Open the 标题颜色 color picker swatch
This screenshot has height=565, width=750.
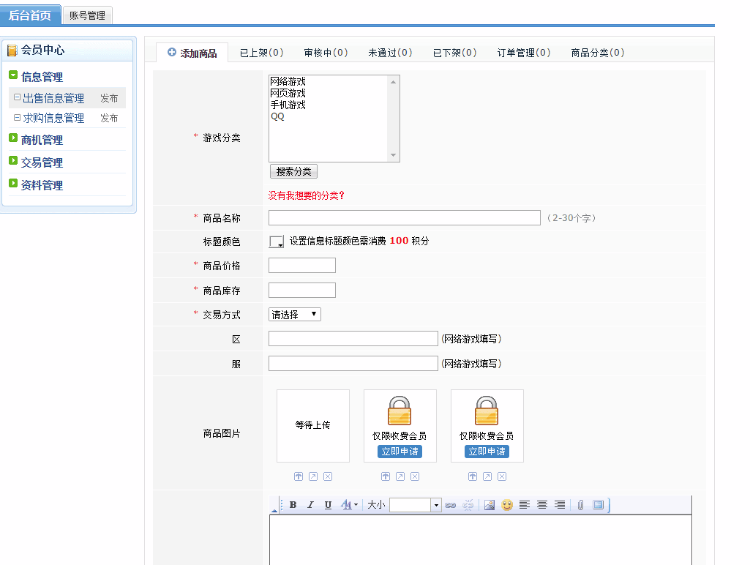[x=276, y=242]
